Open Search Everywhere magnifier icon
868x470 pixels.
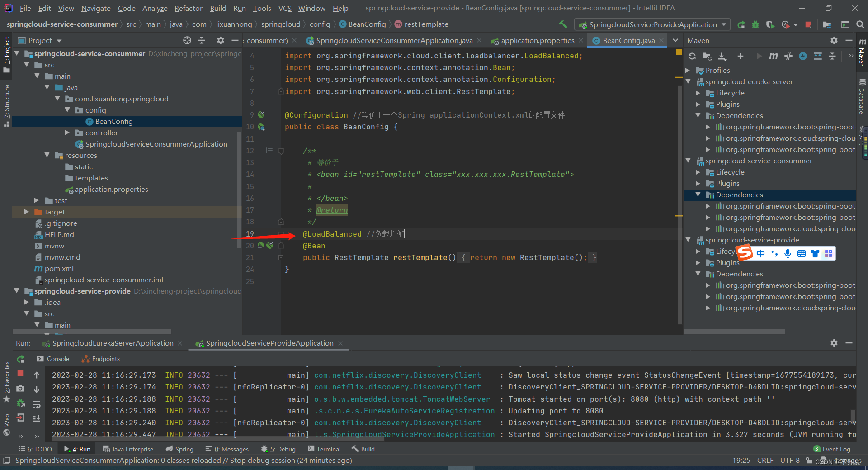(860, 24)
